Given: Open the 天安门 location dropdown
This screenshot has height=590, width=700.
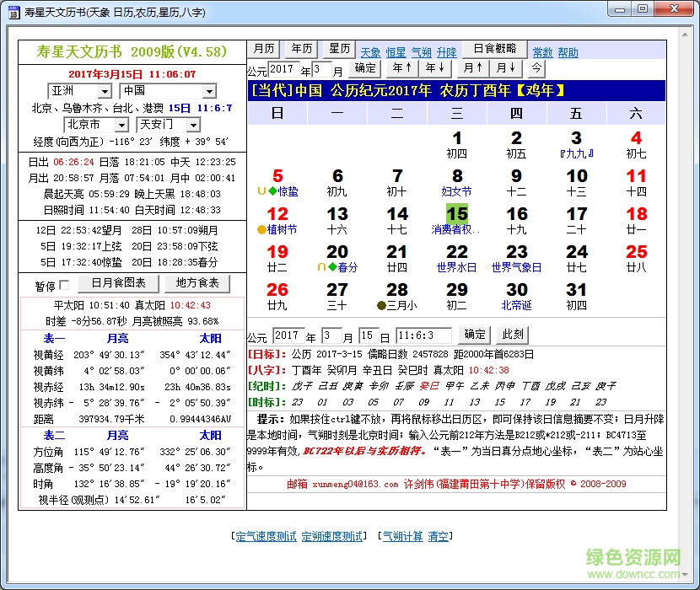Looking at the screenshot, I should click(194, 125).
